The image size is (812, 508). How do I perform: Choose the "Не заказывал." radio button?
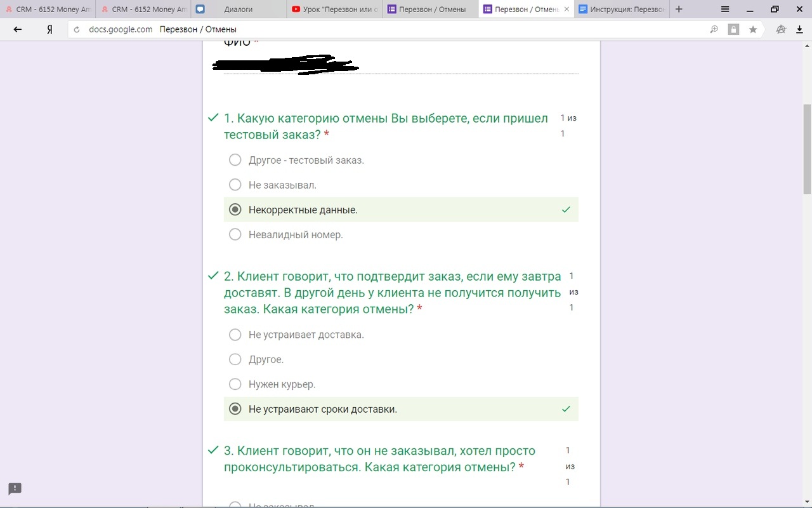click(235, 185)
